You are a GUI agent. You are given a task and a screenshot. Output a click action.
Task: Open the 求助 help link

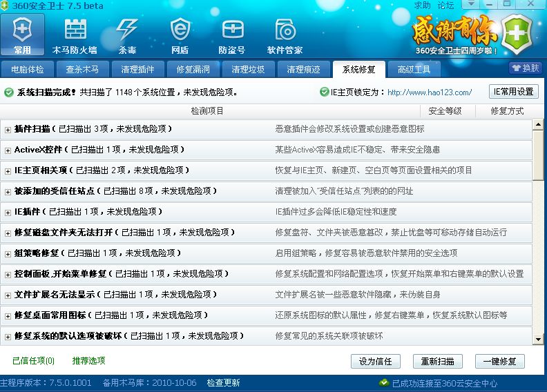click(423, 5)
